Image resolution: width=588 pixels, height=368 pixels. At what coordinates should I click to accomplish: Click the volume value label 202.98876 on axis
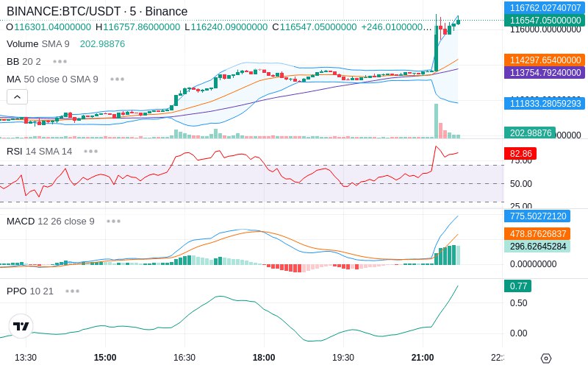530,133
